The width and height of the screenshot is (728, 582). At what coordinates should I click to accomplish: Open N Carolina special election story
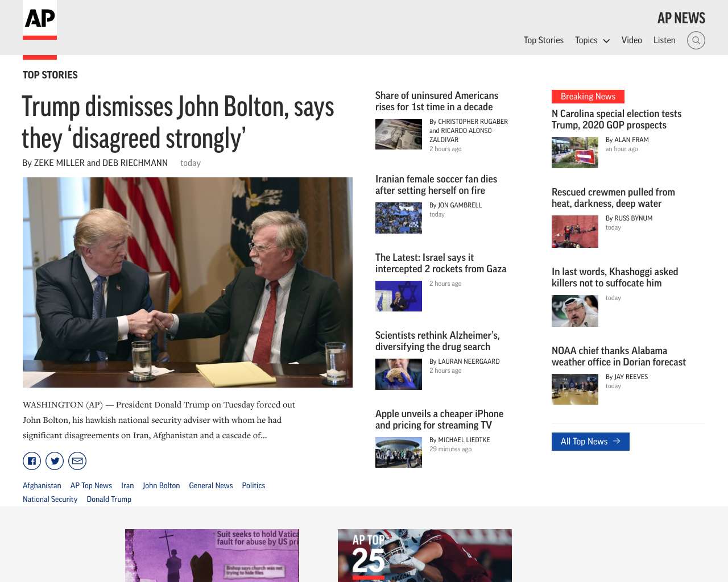point(617,119)
